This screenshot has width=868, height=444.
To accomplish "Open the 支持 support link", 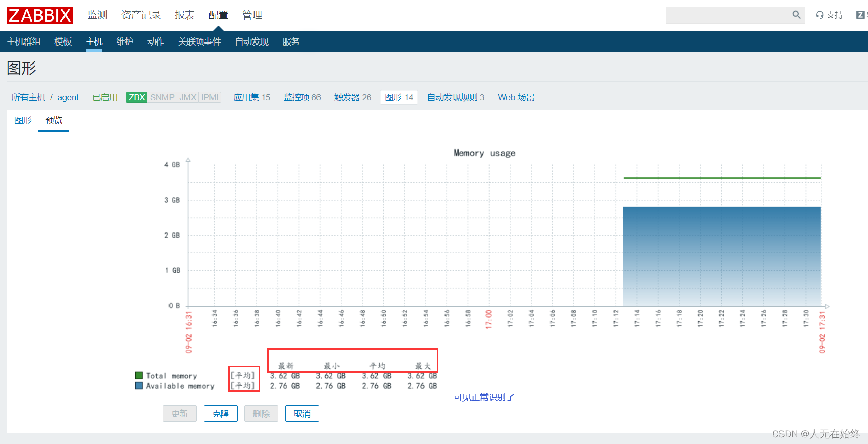I will (x=830, y=15).
